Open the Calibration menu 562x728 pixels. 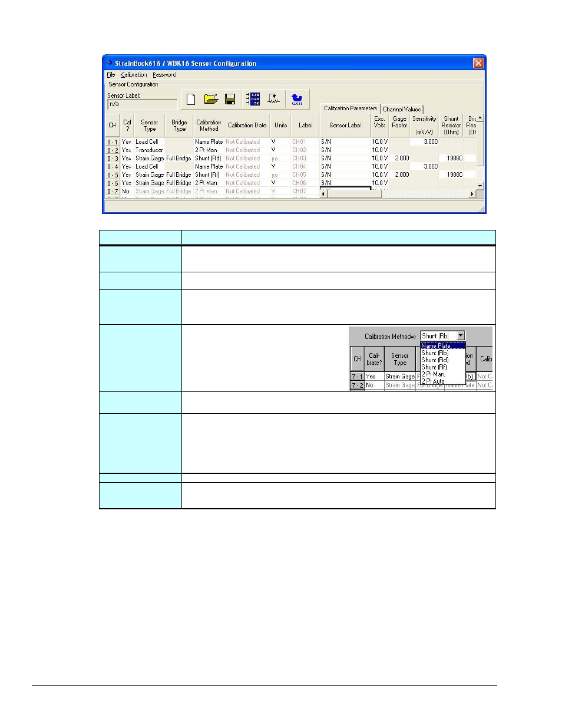tap(134, 75)
